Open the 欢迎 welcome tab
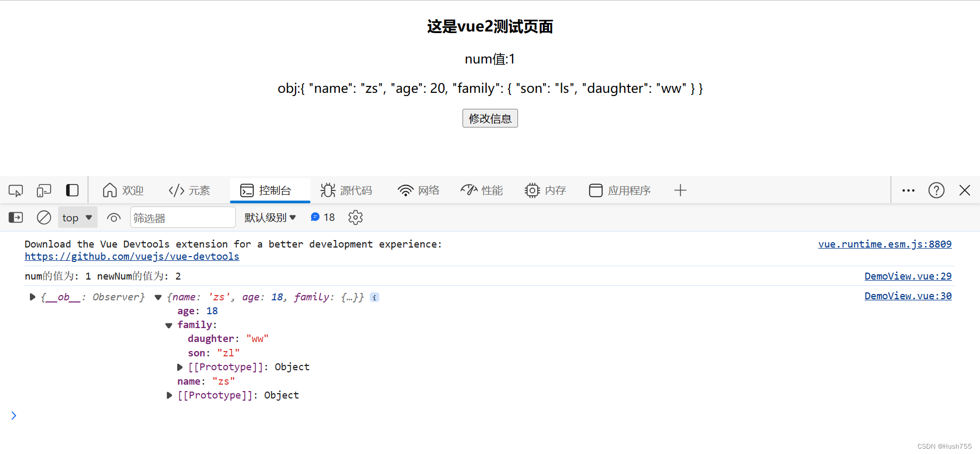980x454 pixels. point(123,190)
